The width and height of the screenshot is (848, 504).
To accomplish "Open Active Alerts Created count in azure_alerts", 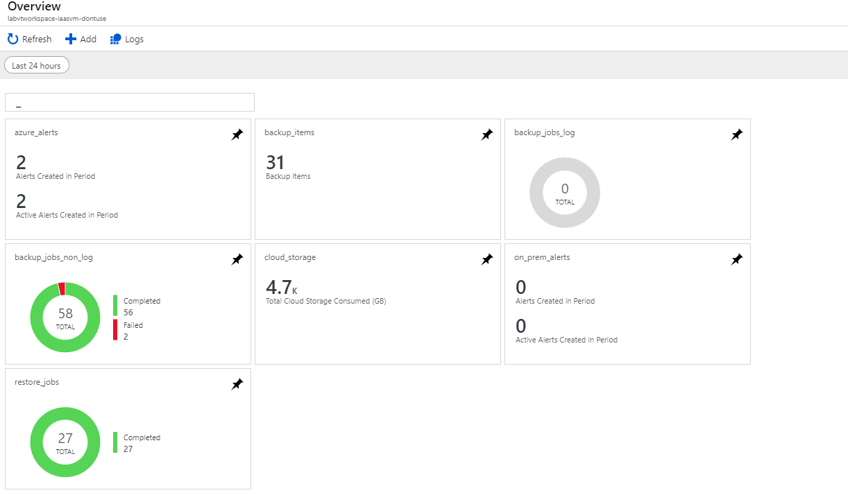I will (21, 202).
